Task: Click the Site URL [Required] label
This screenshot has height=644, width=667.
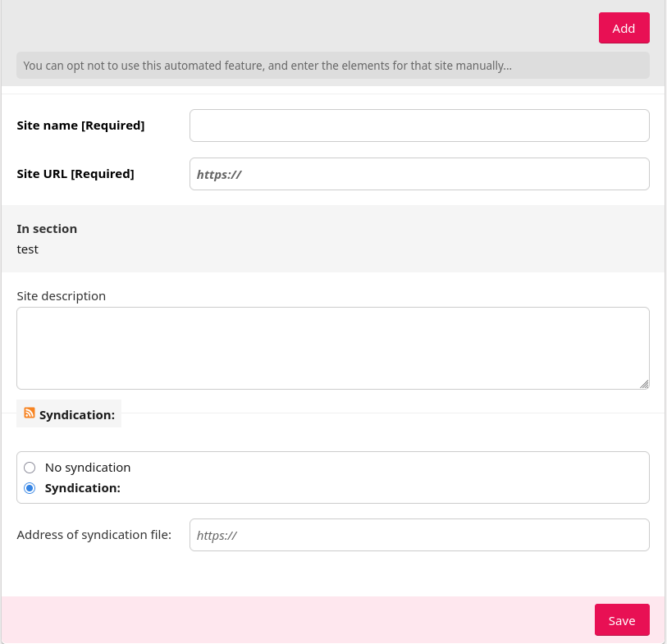Action: coord(75,174)
